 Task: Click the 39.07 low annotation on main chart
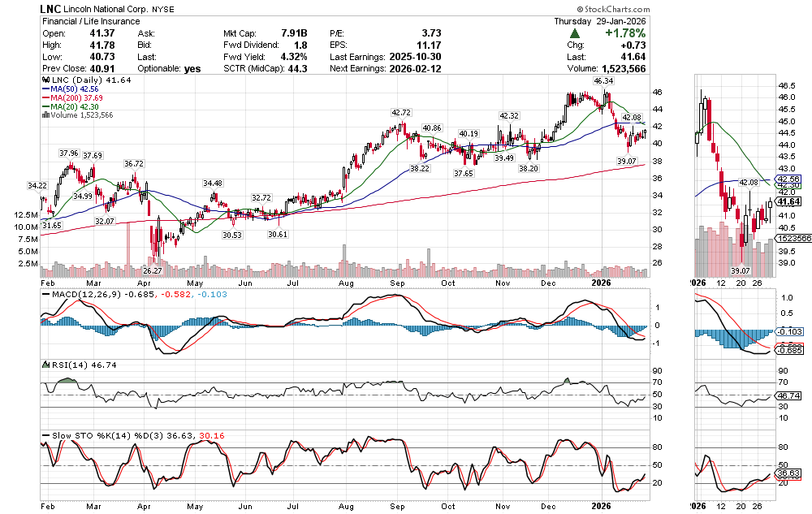tap(627, 162)
